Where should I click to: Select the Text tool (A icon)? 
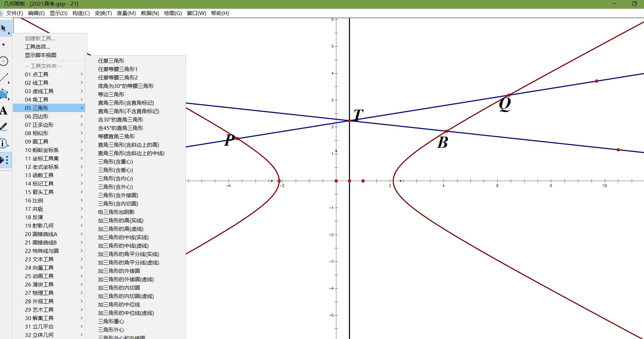click(4, 111)
